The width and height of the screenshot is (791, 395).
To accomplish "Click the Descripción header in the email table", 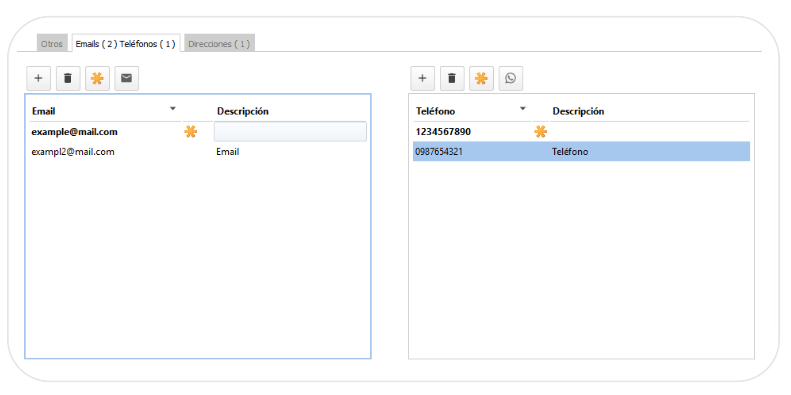I will click(290, 111).
